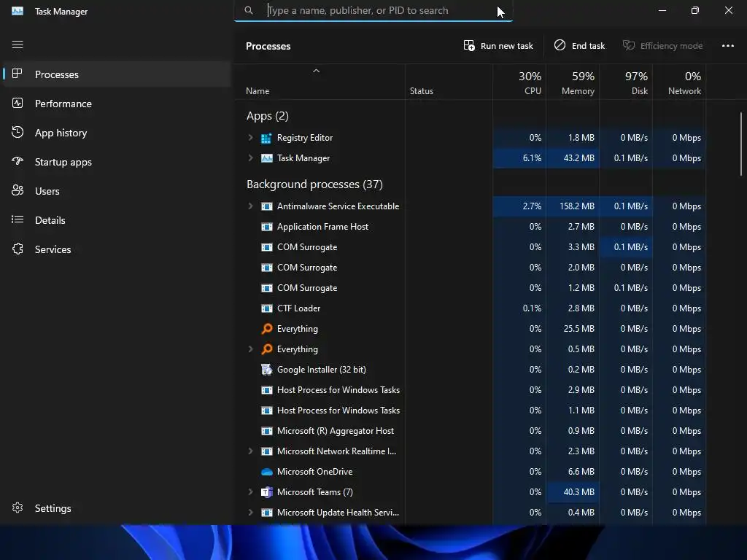Open the hamburger navigation menu
The height and width of the screenshot is (560, 747).
(18, 44)
